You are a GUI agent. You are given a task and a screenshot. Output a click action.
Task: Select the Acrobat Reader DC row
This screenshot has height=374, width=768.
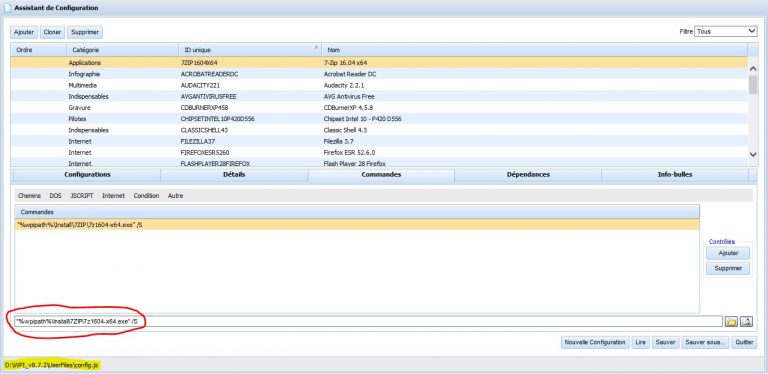click(x=379, y=74)
